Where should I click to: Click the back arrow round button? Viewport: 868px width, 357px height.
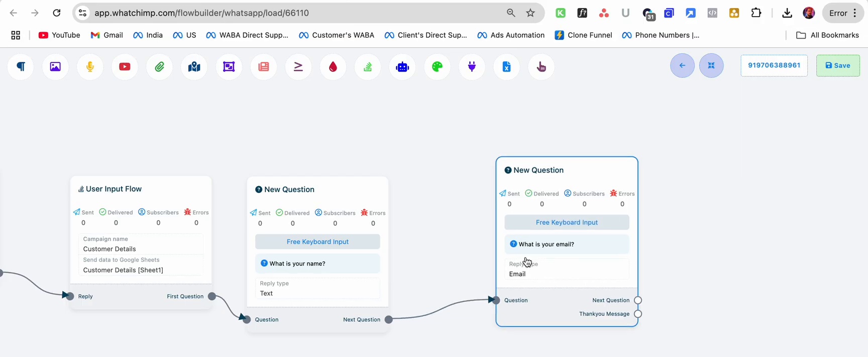683,65
